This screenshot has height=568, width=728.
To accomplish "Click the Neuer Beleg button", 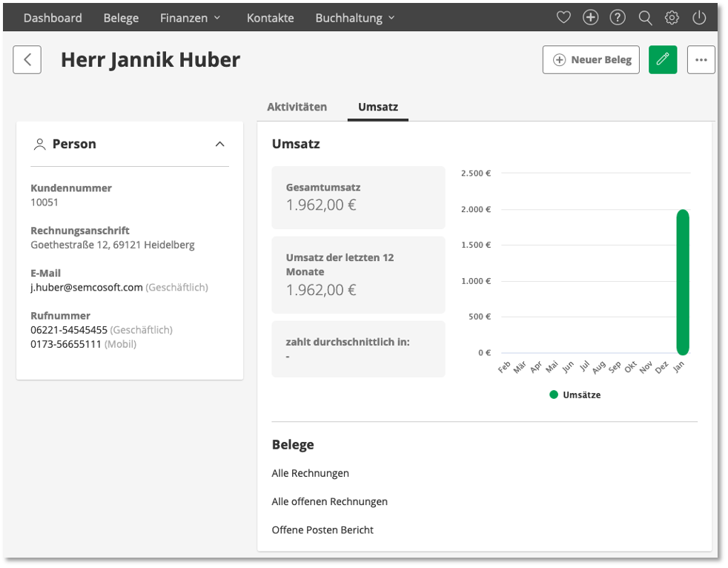I will (x=591, y=59).
